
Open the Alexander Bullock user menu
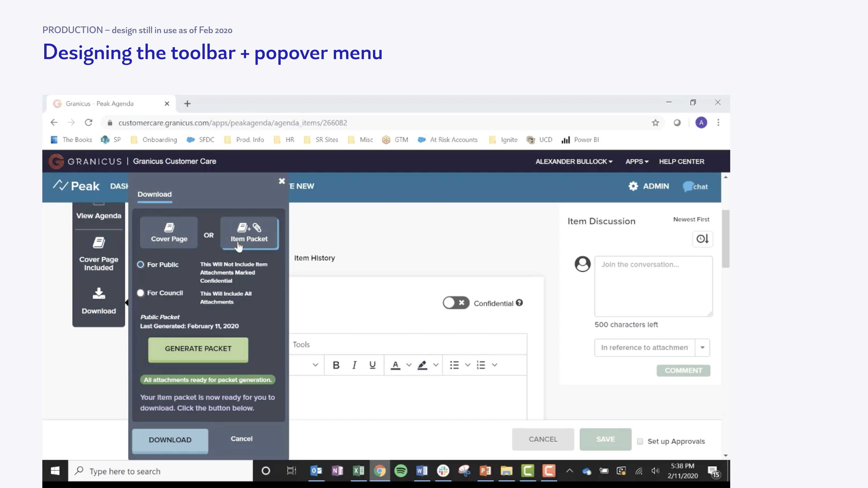pos(574,162)
